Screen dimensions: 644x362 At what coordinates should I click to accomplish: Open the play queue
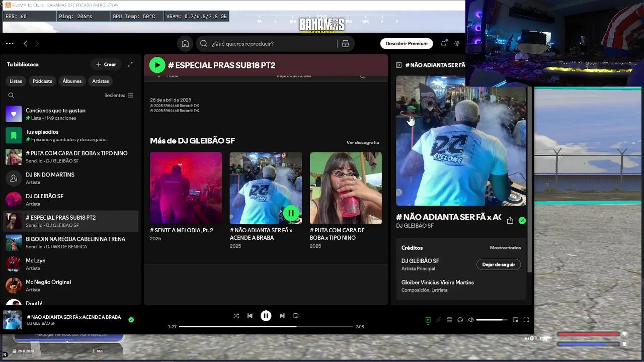click(449, 320)
